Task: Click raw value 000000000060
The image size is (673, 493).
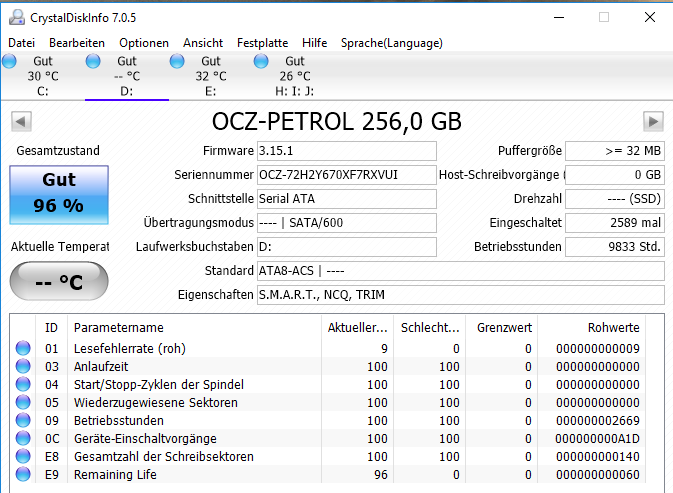Action: coord(598,475)
